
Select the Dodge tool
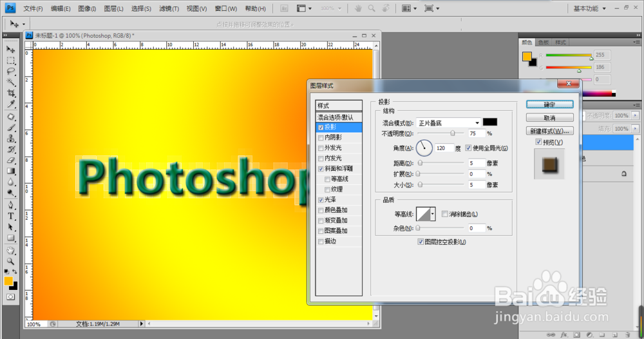click(x=11, y=193)
